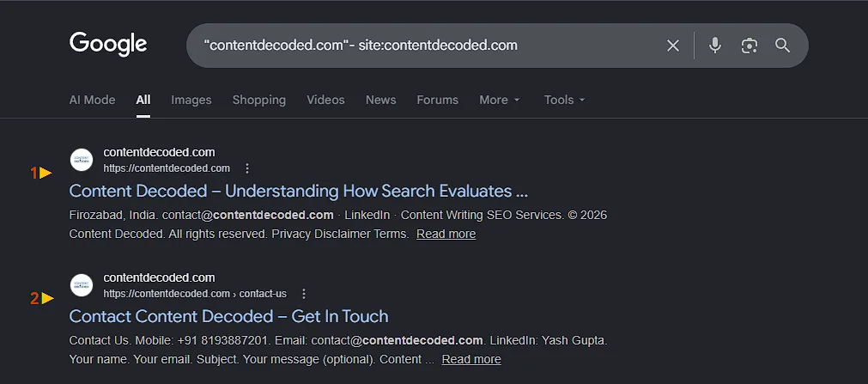Expand the Tools dropdown

pyautogui.click(x=565, y=100)
